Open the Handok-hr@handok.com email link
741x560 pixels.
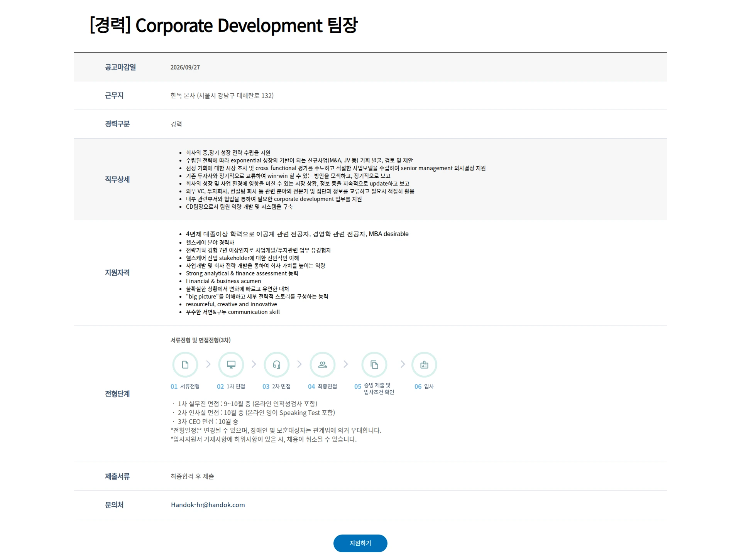[208, 505]
